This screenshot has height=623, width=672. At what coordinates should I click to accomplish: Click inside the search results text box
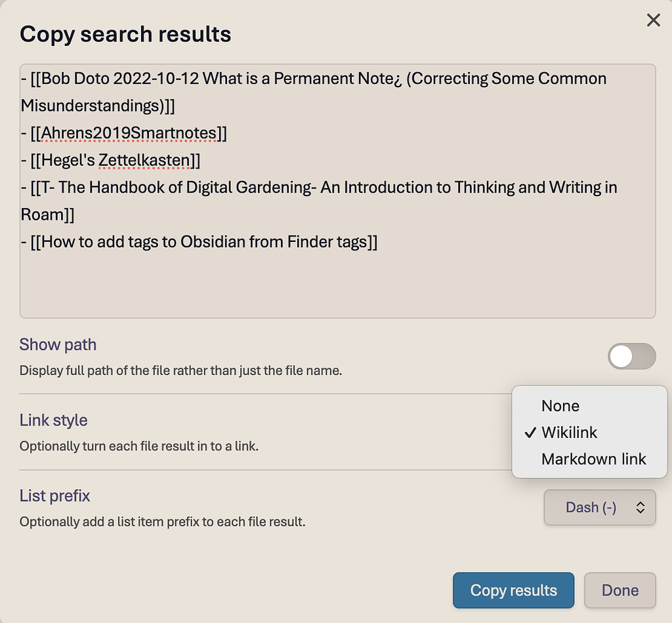[x=328, y=282]
